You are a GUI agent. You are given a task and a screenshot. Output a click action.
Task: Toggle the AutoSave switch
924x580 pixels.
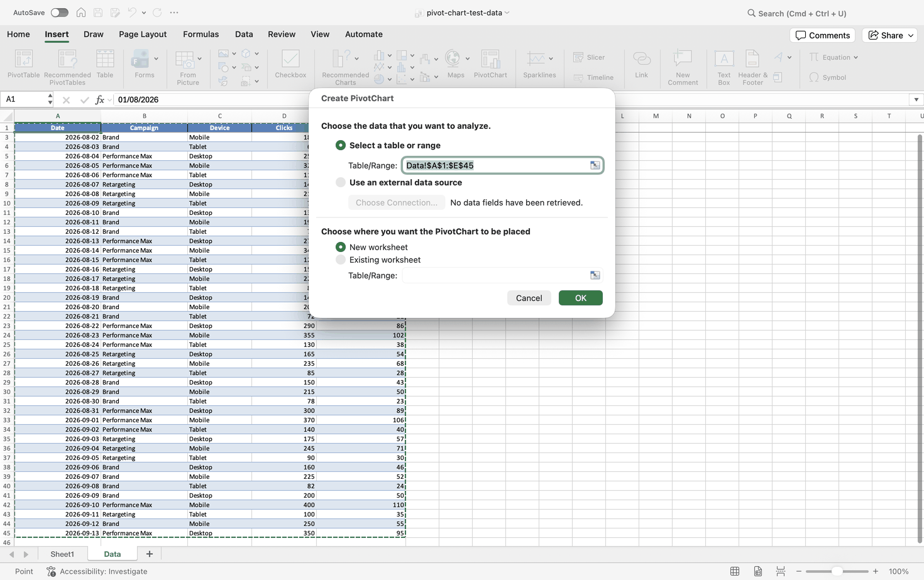[60, 13]
